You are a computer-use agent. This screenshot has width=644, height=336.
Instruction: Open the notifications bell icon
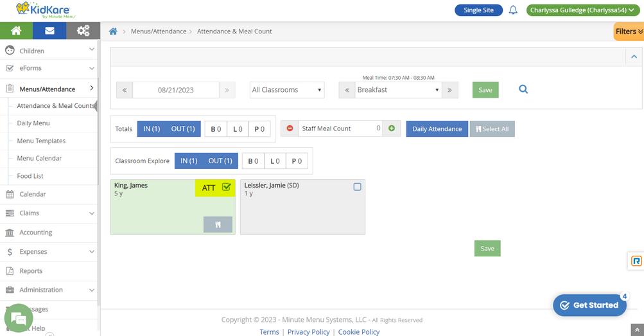click(513, 10)
